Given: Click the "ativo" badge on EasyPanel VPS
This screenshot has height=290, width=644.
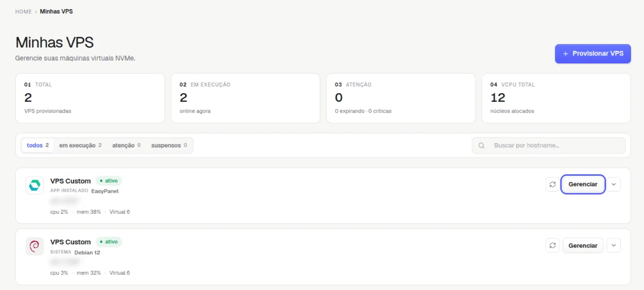Looking at the screenshot, I should point(109,181).
